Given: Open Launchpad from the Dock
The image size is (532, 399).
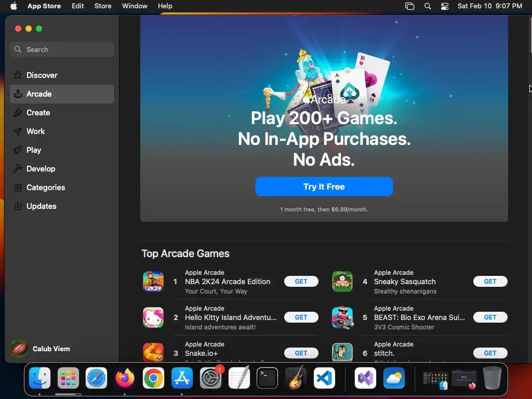Looking at the screenshot, I should click(68, 378).
